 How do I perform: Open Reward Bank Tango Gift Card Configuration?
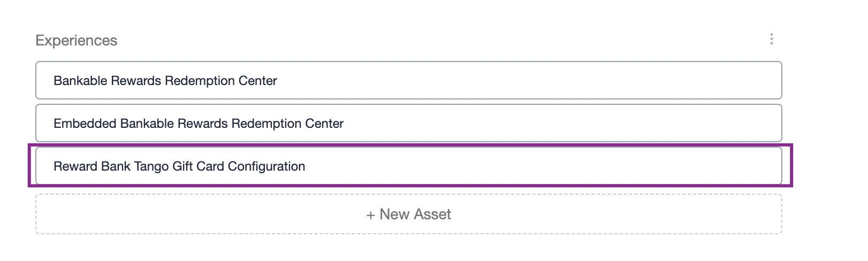tap(409, 166)
